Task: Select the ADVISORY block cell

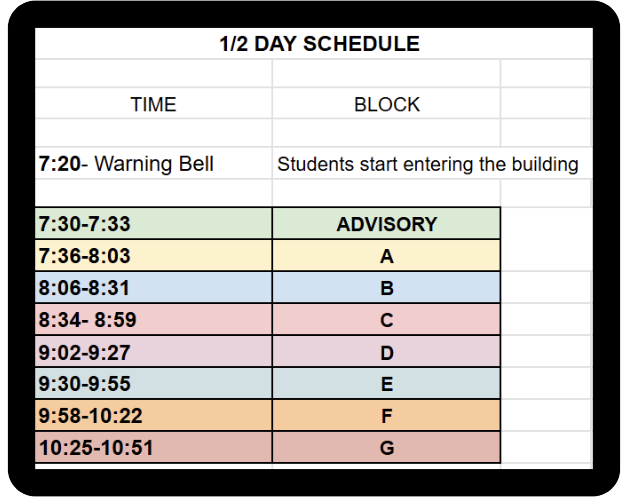Action: [386, 224]
